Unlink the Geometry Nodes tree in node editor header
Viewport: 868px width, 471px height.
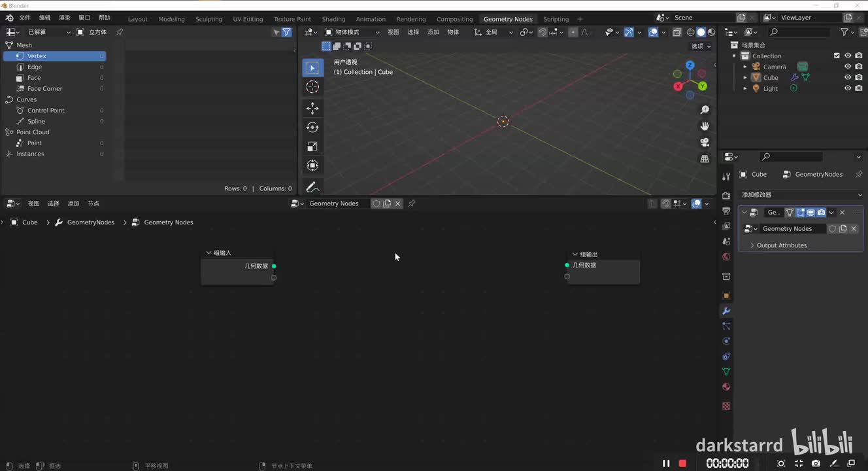397,203
